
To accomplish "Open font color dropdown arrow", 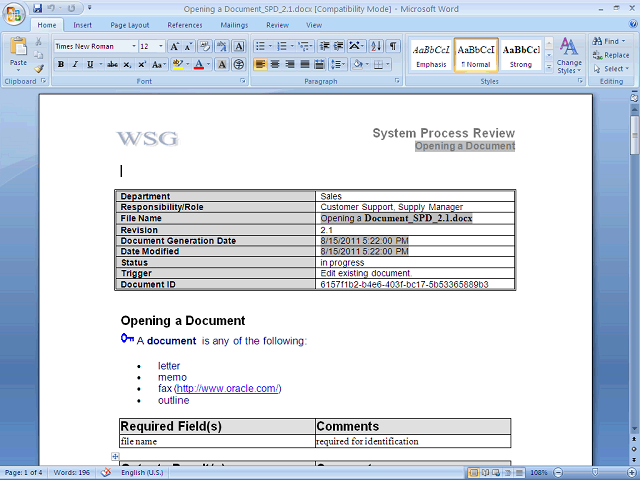I will [x=209, y=64].
